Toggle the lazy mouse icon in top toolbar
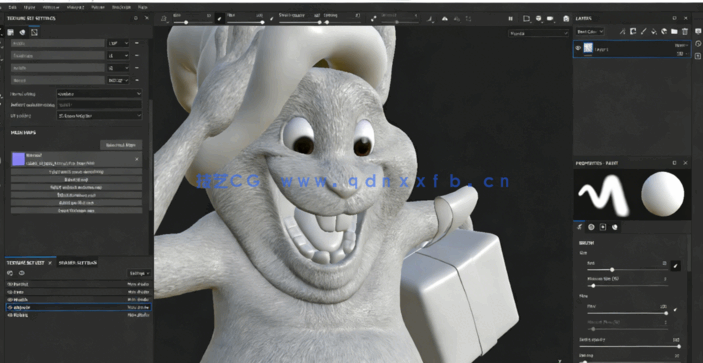Viewport: 703px width, 363px height. point(430,19)
